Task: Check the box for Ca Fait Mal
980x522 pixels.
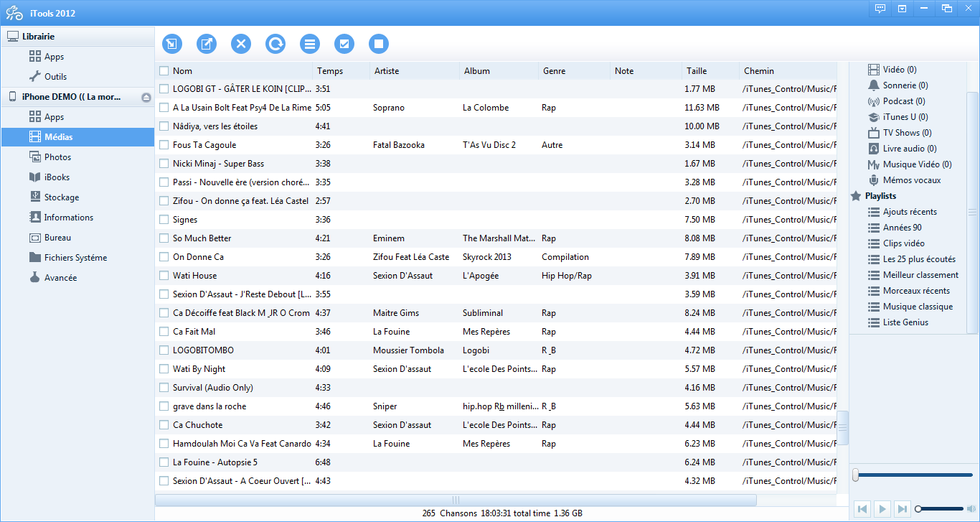Action: (164, 332)
